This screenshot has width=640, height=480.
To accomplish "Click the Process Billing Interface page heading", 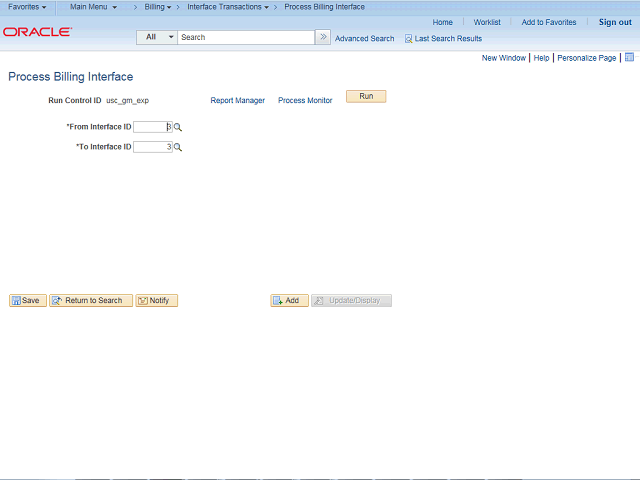I will tap(71, 77).
